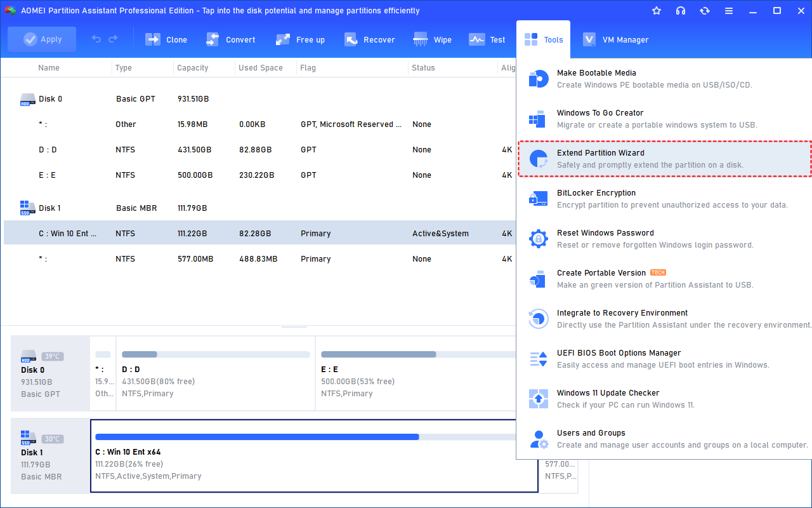Click the Integrate to Recovery Environment icon
The height and width of the screenshot is (508, 812).
(x=538, y=319)
